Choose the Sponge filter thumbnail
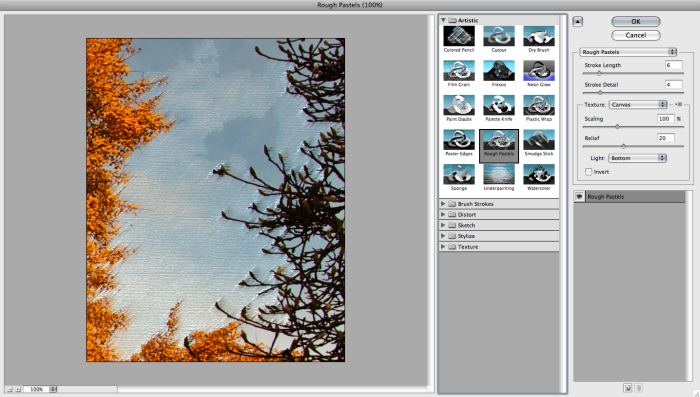The height and width of the screenshot is (397, 700). tap(459, 174)
